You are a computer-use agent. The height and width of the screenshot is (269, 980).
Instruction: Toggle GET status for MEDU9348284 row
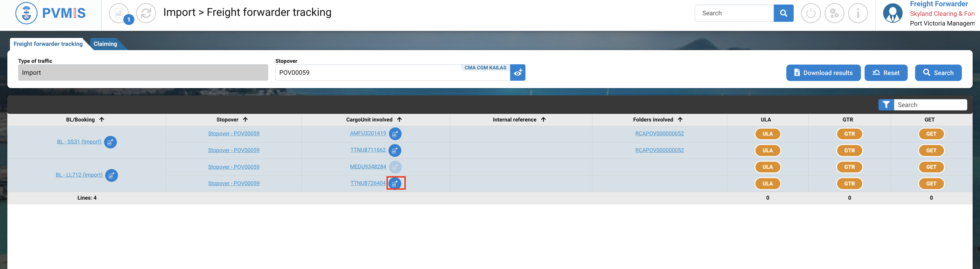coord(931,167)
